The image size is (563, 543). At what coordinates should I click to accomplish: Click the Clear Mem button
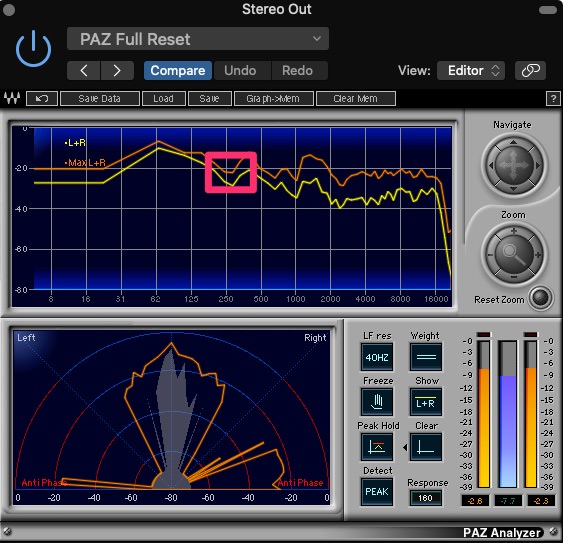pyautogui.click(x=355, y=98)
